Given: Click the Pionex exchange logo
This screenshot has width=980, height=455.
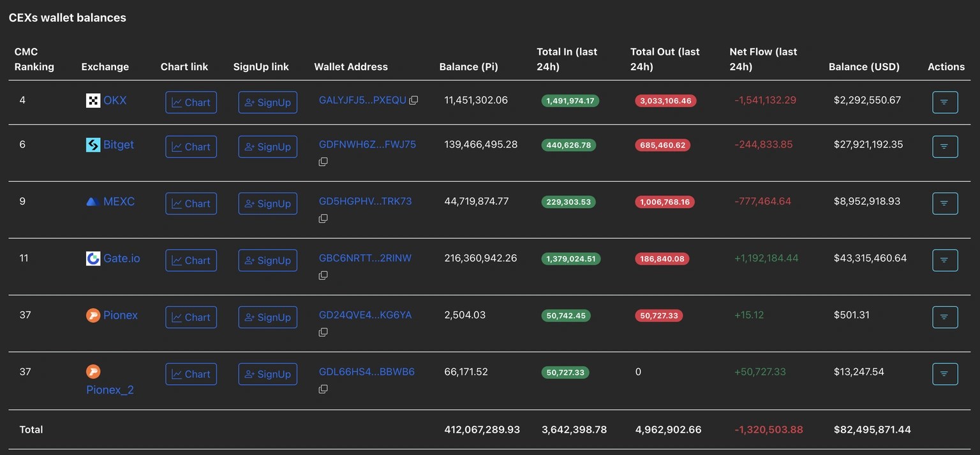Looking at the screenshot, I should [x=93, y=315].
